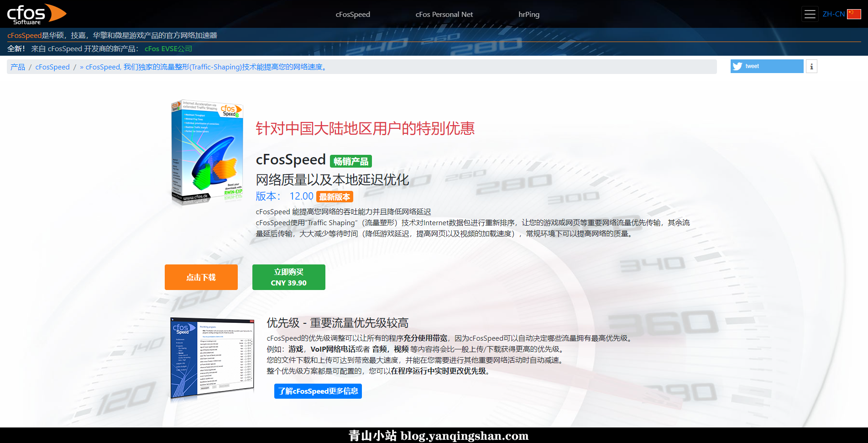Image resolution: width=868 pixels, height=443 pixels.
Task: Open the cFos EVSE公司 link
Action: (168, 48)
